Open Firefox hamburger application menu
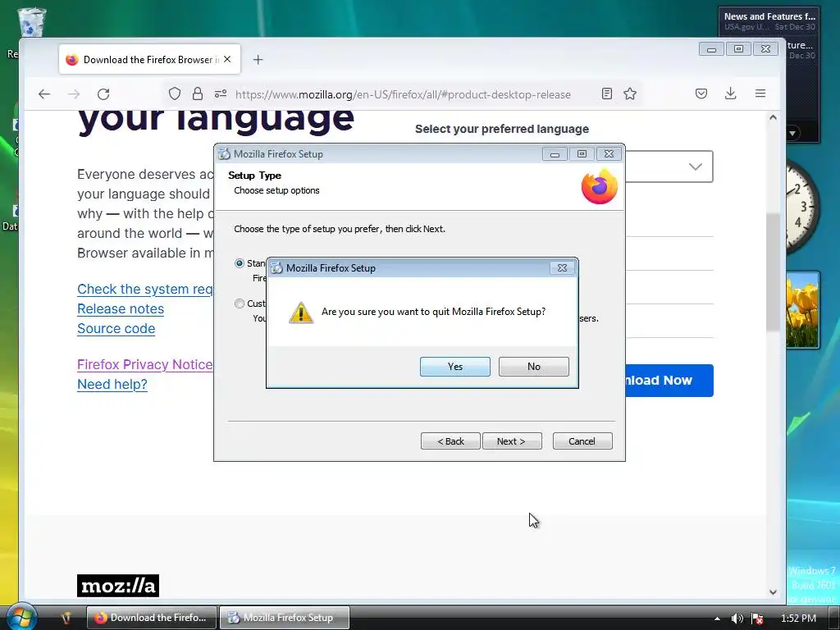Viewport: 840px width, 630px height. pyautogui.click(x=760, y=94)
